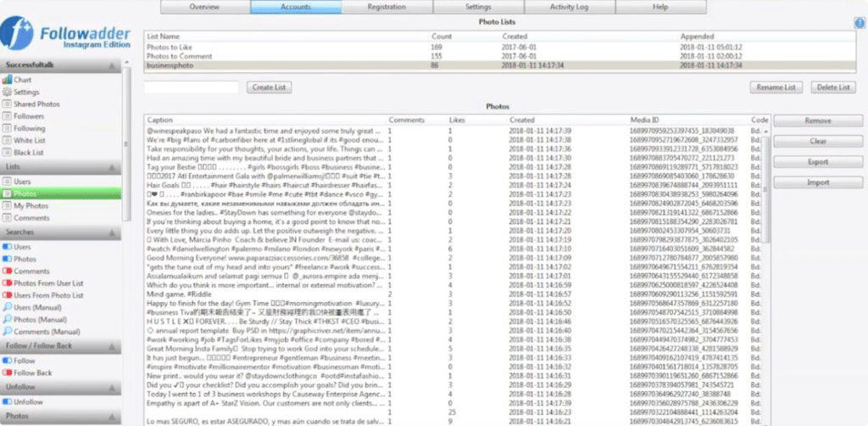The height and width of the screenshot is (426, 868).
Task: Click the Clear button
Action: (x=818, y=141)
